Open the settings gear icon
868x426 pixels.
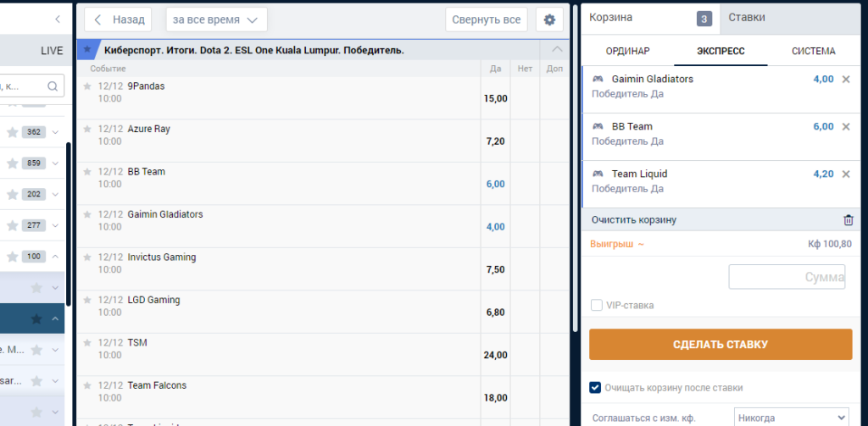(x=549, y=20)
